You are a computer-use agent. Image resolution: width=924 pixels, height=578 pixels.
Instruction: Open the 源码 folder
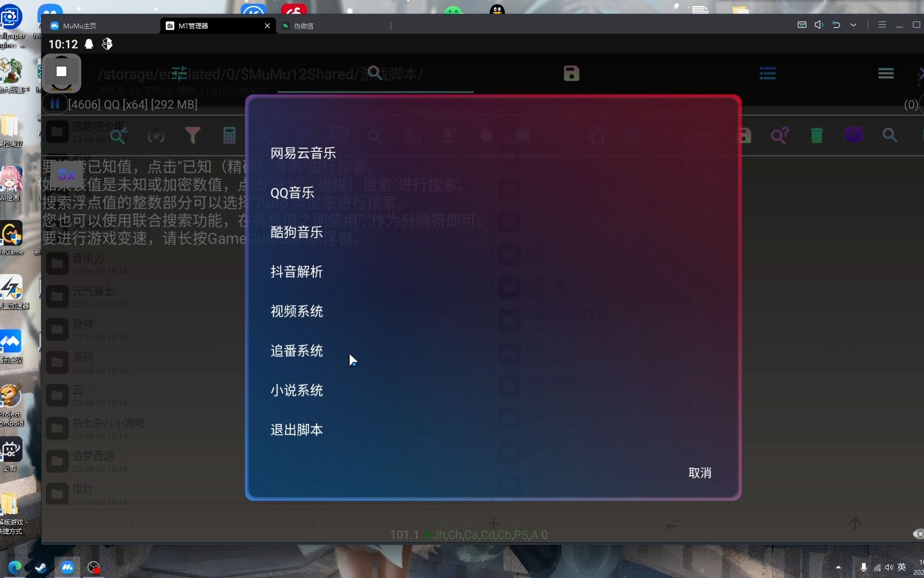click(144, 362)
